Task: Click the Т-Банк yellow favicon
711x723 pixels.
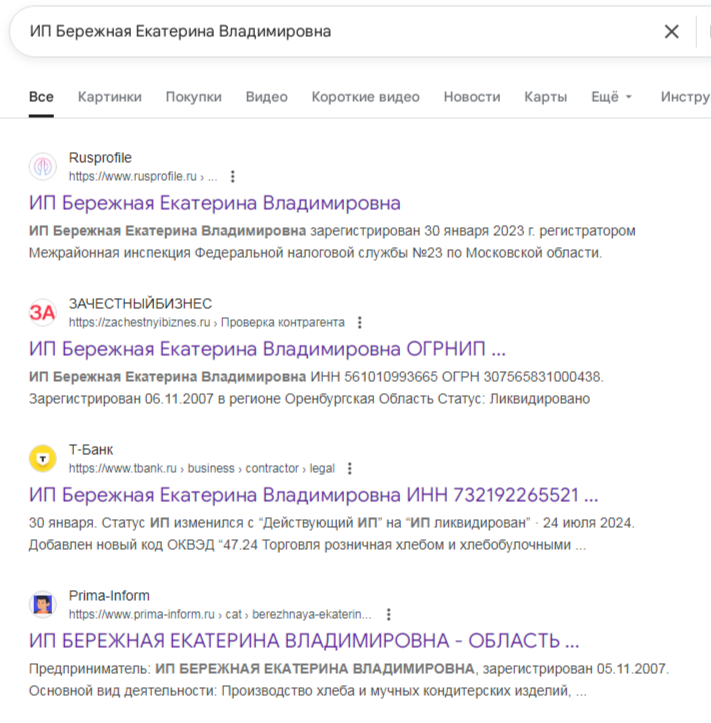Action: [x=43, y=459]
